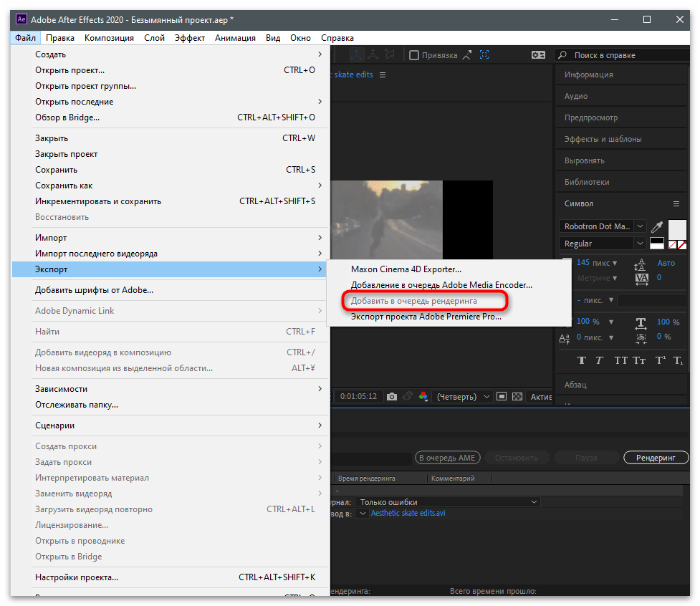Open the Композиция menu
700x606 pixels.
tap(109, 38)
